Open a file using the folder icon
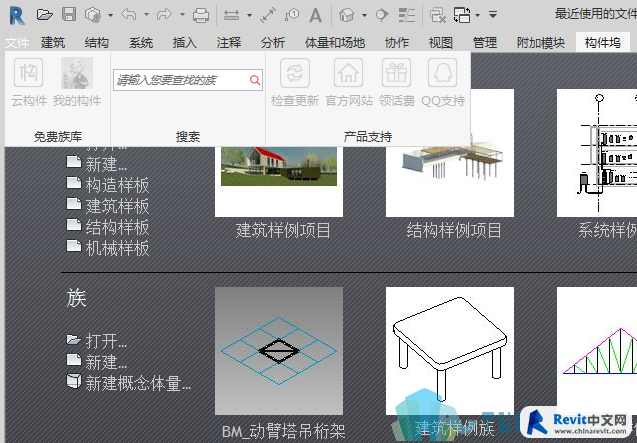637x443 pixels. click(x=44, y=15)
